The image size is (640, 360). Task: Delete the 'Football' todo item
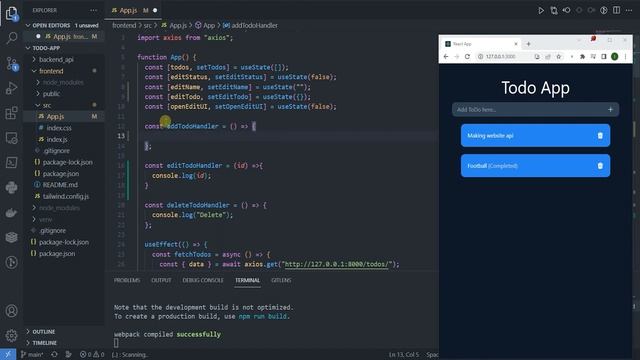pyautogui.click(x=600, y=166)
